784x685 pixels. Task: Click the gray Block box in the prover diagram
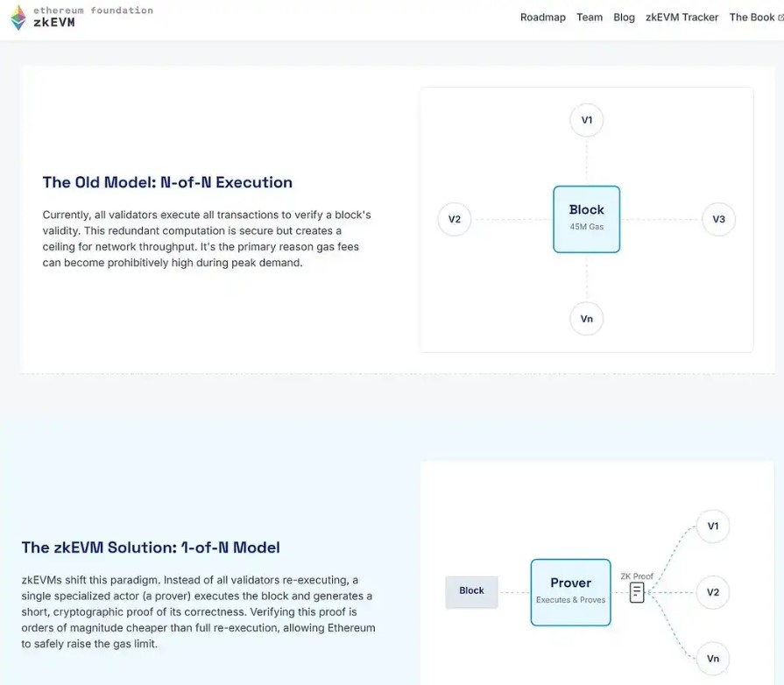(471, 591)
